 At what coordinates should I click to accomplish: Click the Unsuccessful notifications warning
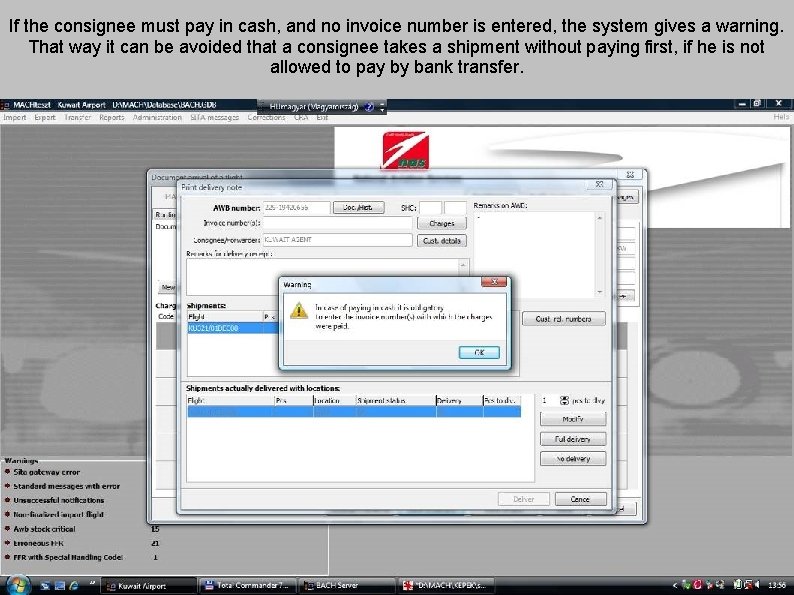(59, 500)
